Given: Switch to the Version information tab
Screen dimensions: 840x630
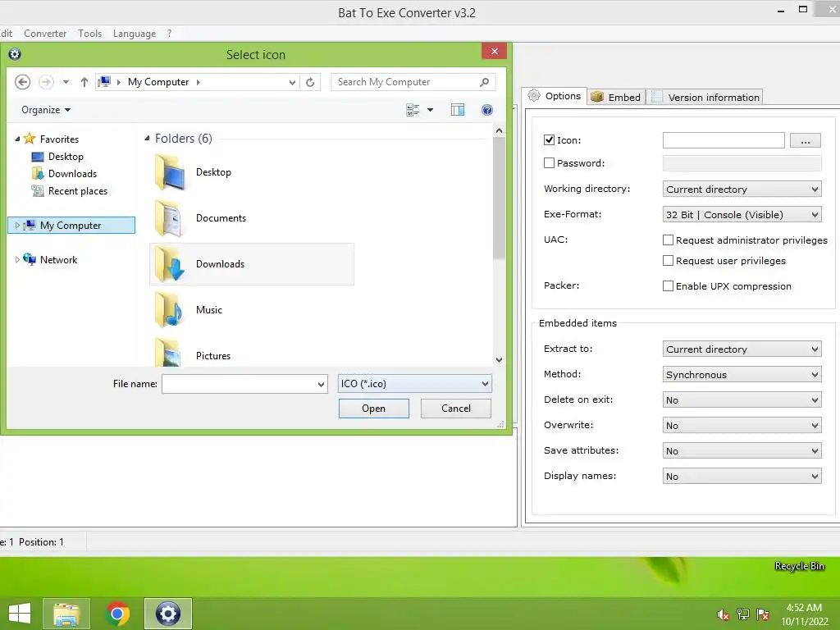Looking at the screenshot, I should point(705,97).
